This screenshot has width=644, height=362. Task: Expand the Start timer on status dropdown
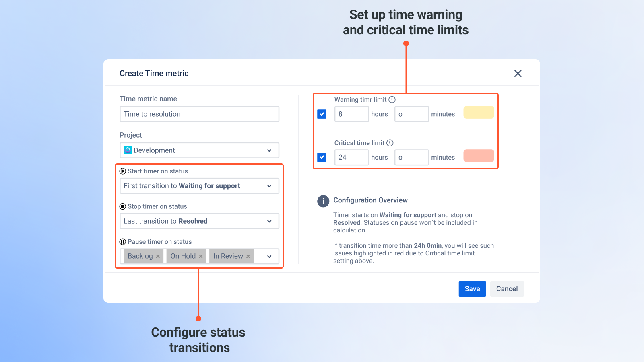coord(269,186)
